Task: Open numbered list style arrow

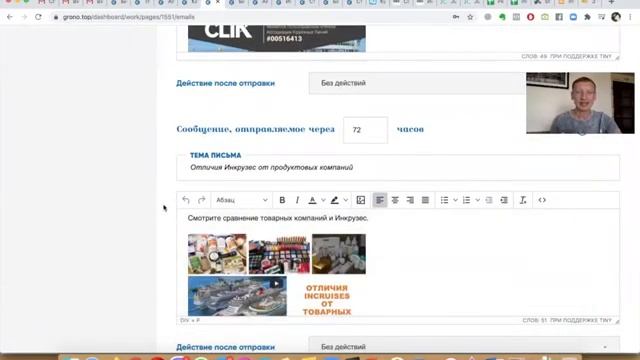Action: pos(477,200)
